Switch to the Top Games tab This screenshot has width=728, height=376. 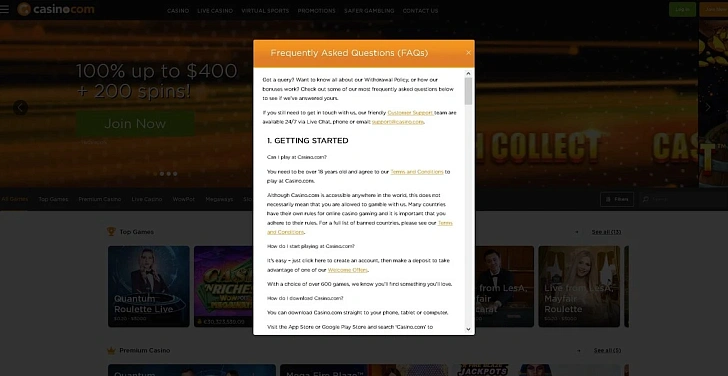(53, 199)
